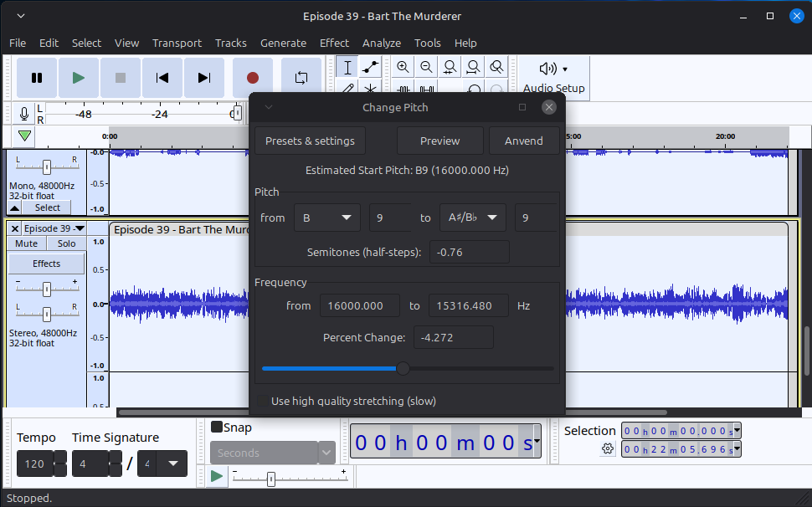Skip to start of the project

162,78
